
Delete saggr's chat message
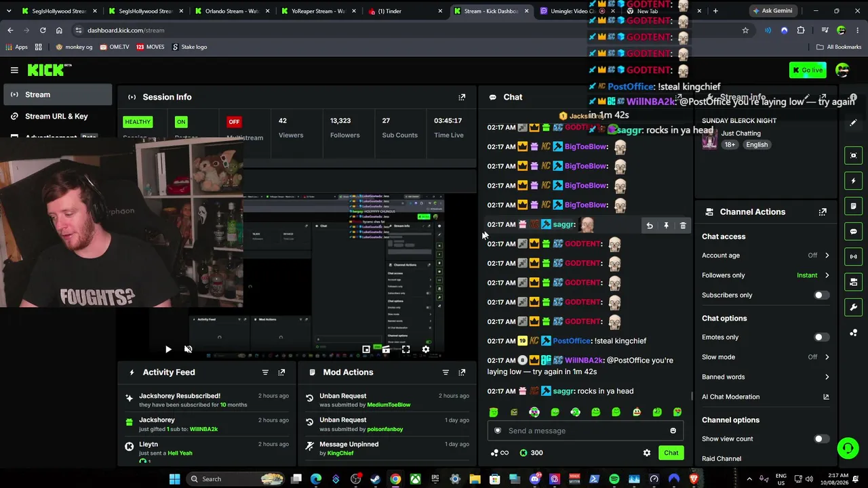click(683, 226)
